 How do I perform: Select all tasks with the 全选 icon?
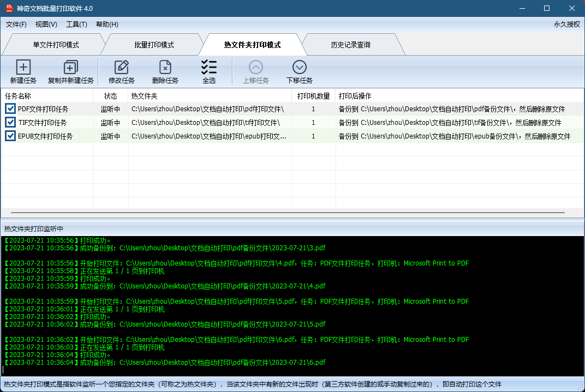click(x=209, y=71)
